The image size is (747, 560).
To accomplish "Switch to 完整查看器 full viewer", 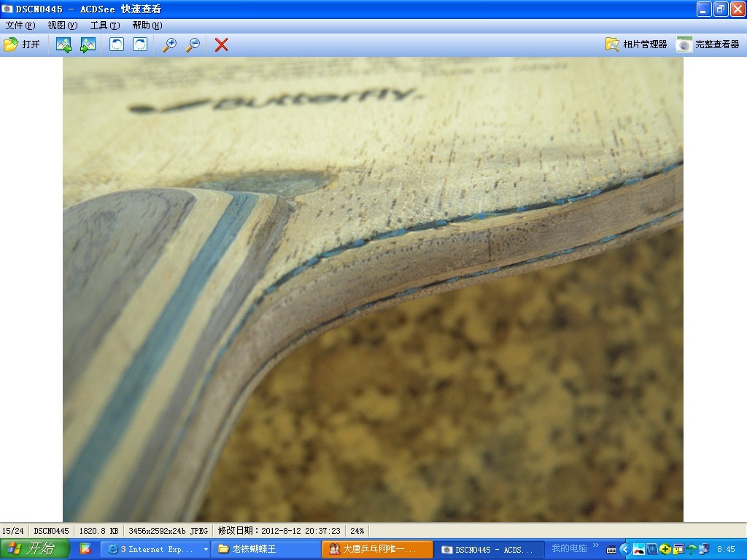I will pyautogui.click(x=708, y=44).
